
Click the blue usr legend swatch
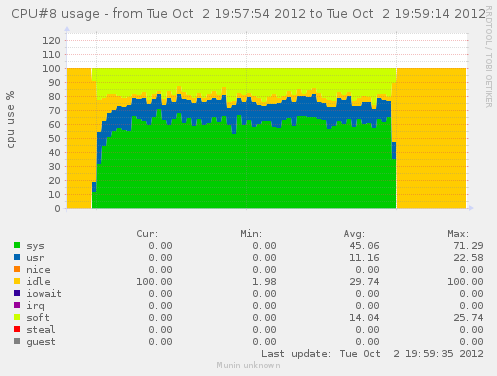[17, 257]
